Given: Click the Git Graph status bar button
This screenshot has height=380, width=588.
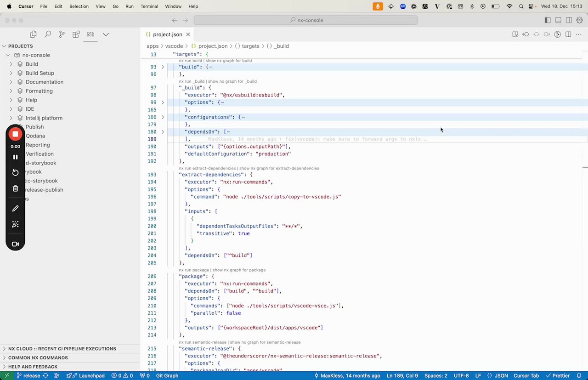Looking at the screenshot, I should pos(167,375).
